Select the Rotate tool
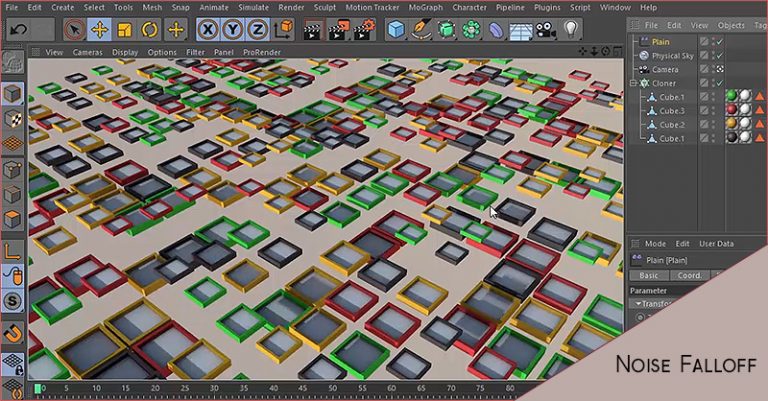Viewport: 768px width, 401px height. click(150, 29)
